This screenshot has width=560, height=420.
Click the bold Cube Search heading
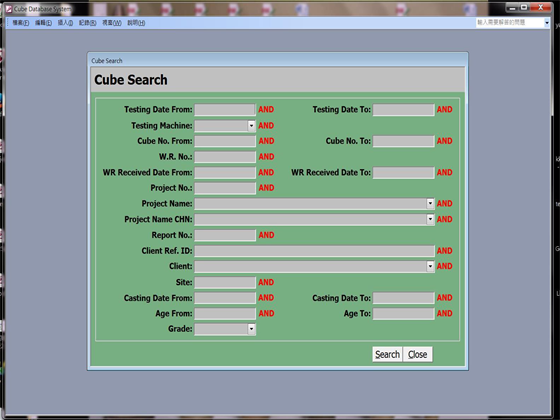(x=131, y=80)
